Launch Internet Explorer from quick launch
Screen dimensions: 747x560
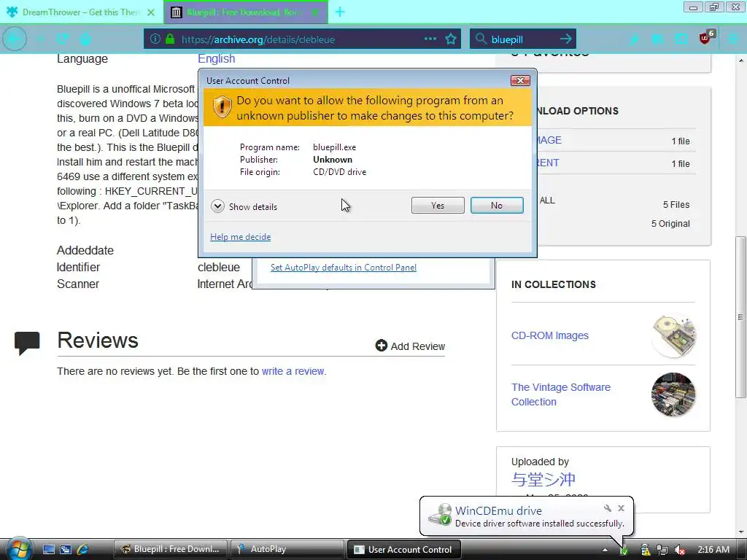coord(82,549)
